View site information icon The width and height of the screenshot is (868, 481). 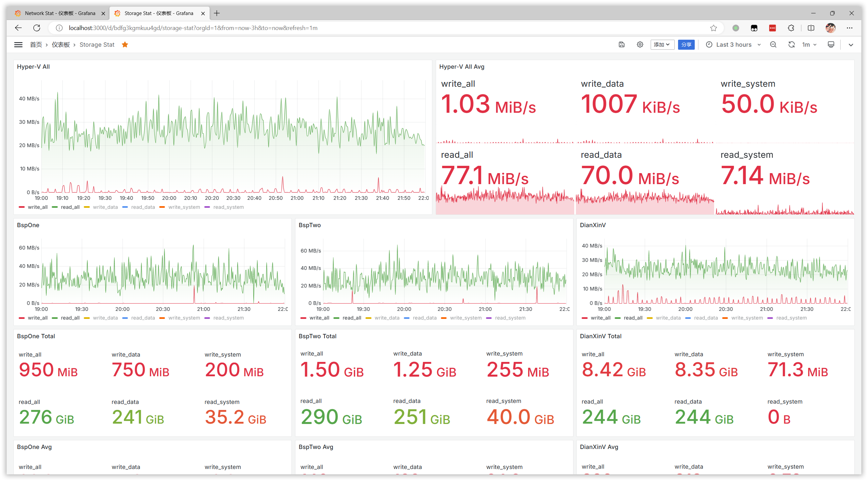click(59, 28)
